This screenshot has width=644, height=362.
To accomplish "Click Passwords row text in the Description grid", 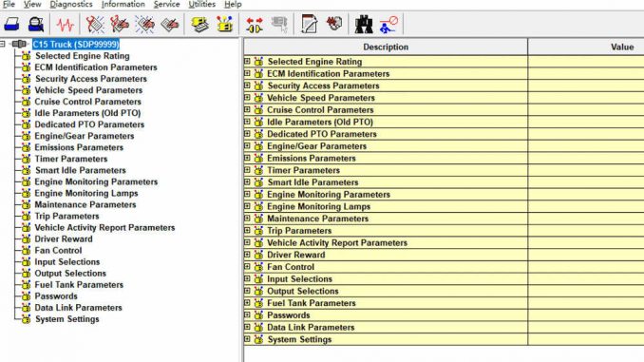I will (289, 315).
